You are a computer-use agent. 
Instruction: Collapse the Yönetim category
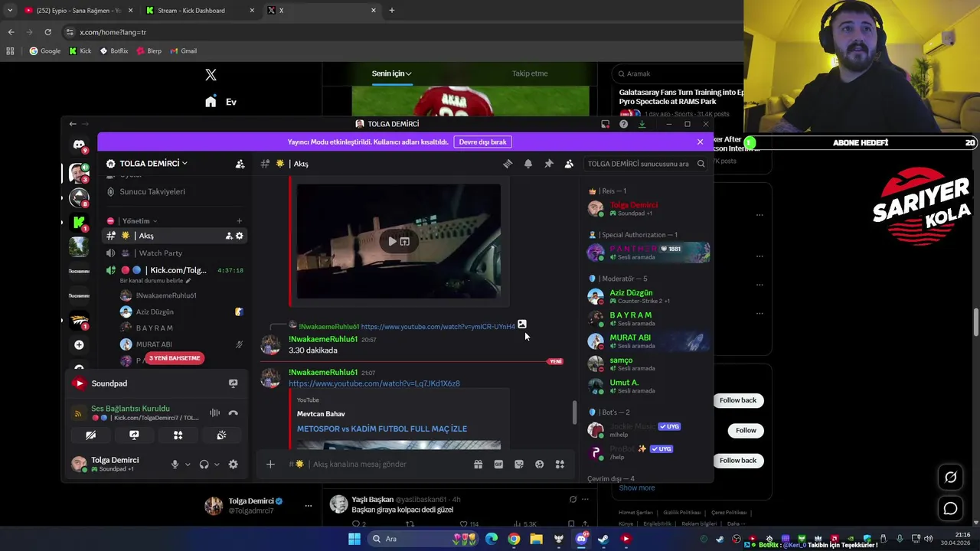139,221
